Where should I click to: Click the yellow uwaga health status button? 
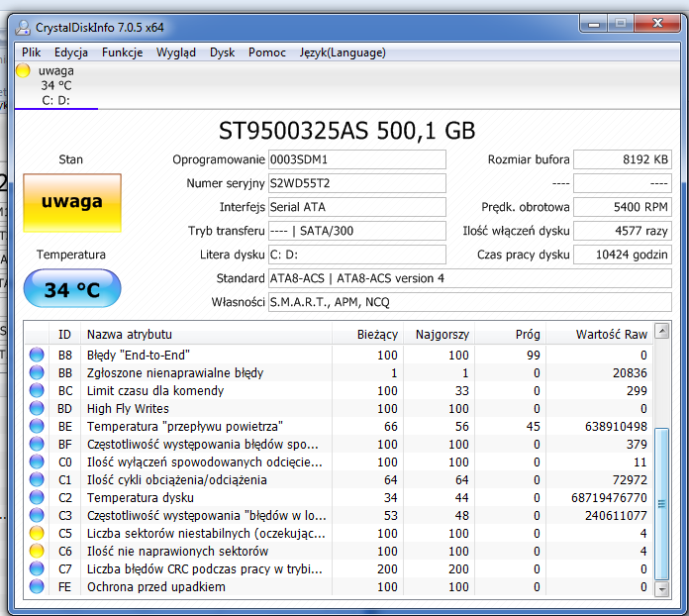point(72,203)
